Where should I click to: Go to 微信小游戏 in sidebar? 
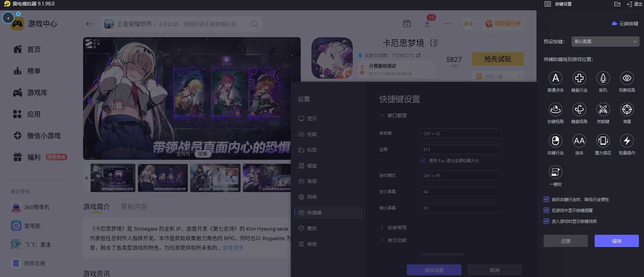pyautogui.click(x=37, y=136)
